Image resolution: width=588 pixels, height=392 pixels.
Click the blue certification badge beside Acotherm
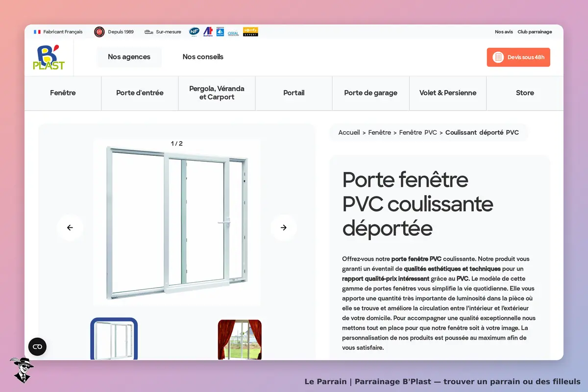point(220,31)
